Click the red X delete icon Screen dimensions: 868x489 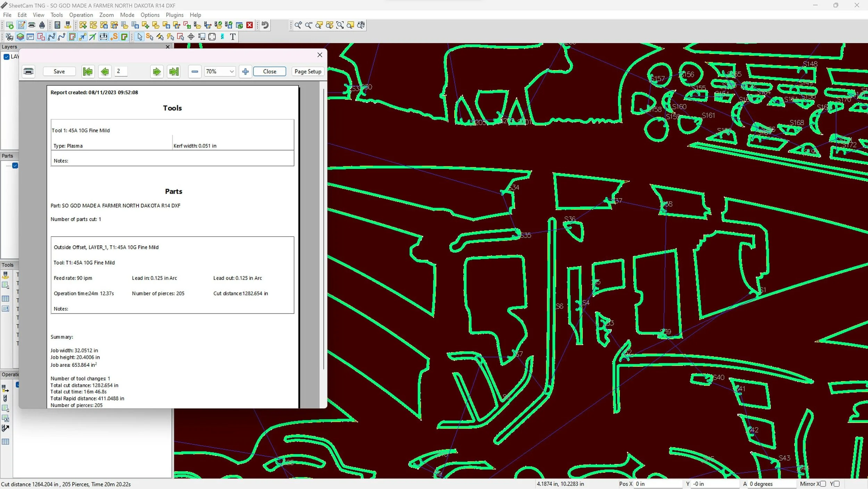click(249, 25)
